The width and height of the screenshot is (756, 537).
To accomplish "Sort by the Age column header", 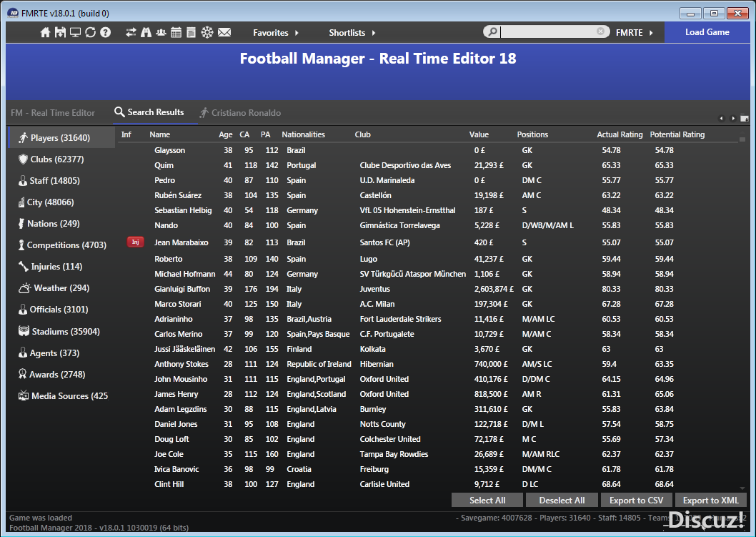I will (x=226, y=134).
